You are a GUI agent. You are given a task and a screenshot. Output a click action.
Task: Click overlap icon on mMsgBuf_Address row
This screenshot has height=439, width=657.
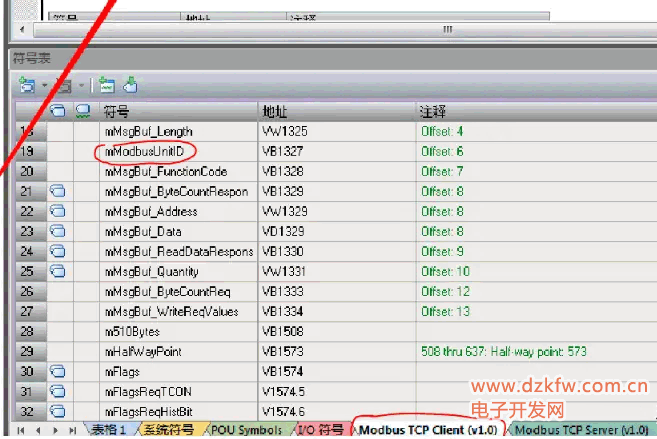coord(58,211)
